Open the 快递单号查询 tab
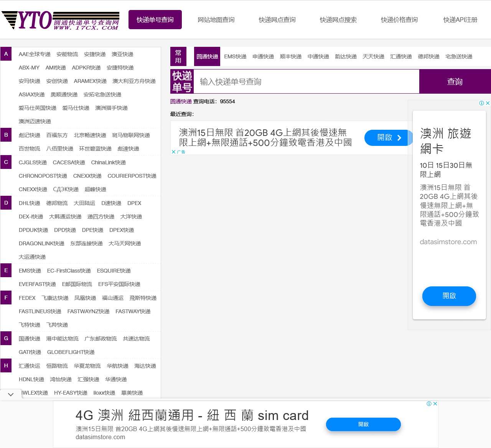This screenshot has width=491, height=448. click(x=155, y=20)
